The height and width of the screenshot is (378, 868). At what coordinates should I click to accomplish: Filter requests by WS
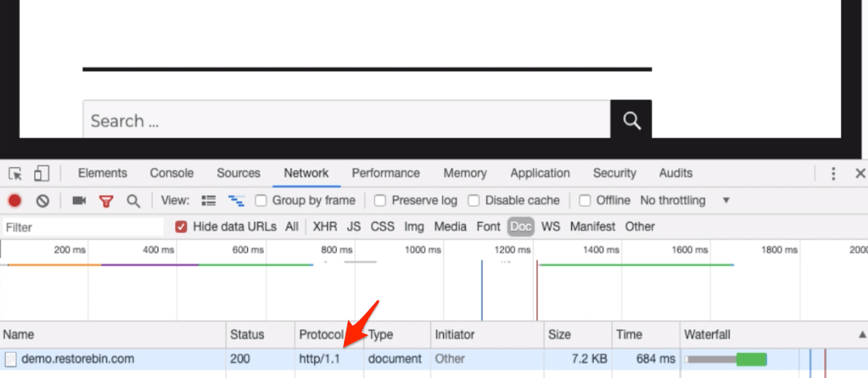point(550,227)
